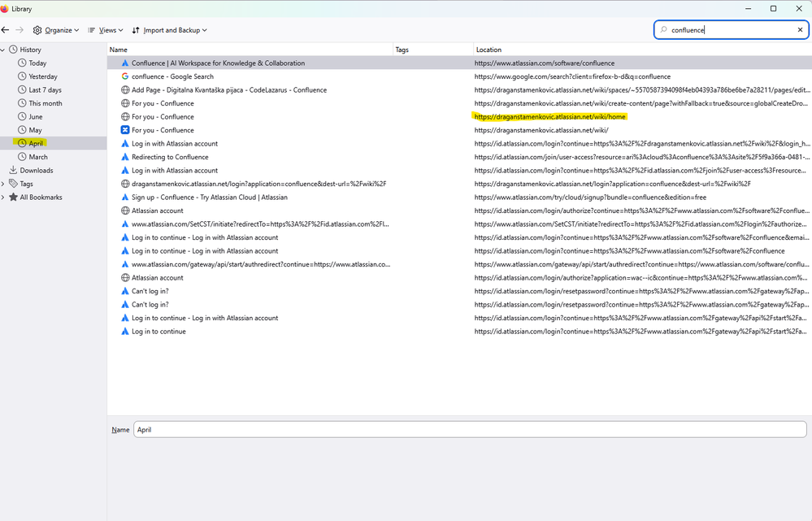Select Redirecting to Confluence entry

point(459,157)
